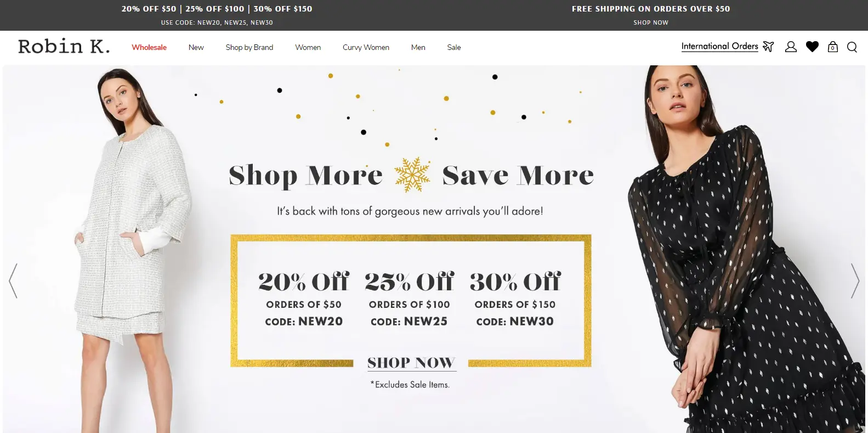Open the shopping bag icon
This screenshot has height=433, width=868.
(832, 47)
